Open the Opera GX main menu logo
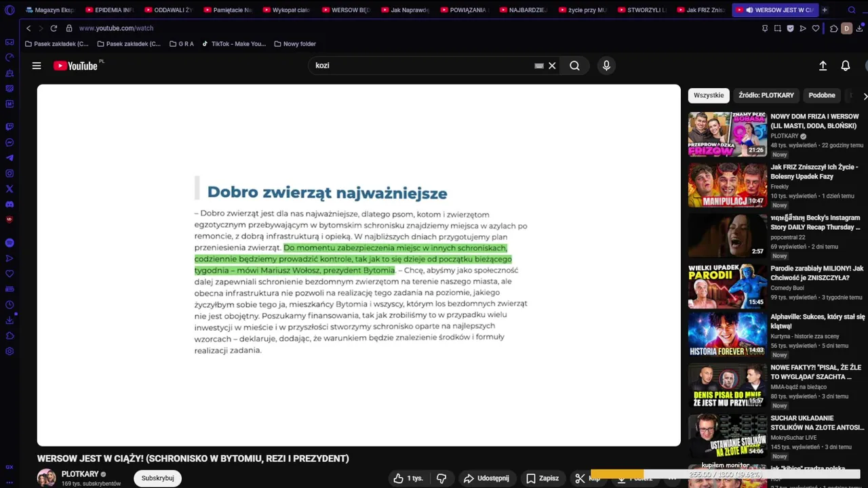This screenshot has width=868, height=488. (9, 10)
